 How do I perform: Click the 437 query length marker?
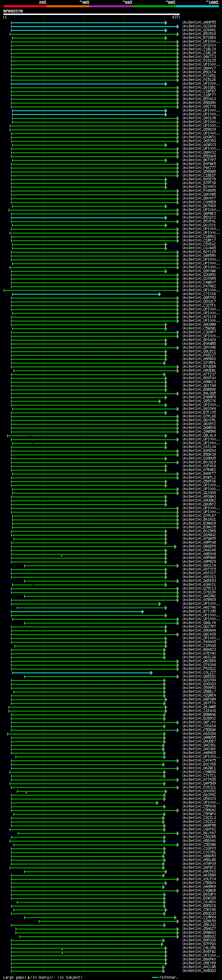175,17
